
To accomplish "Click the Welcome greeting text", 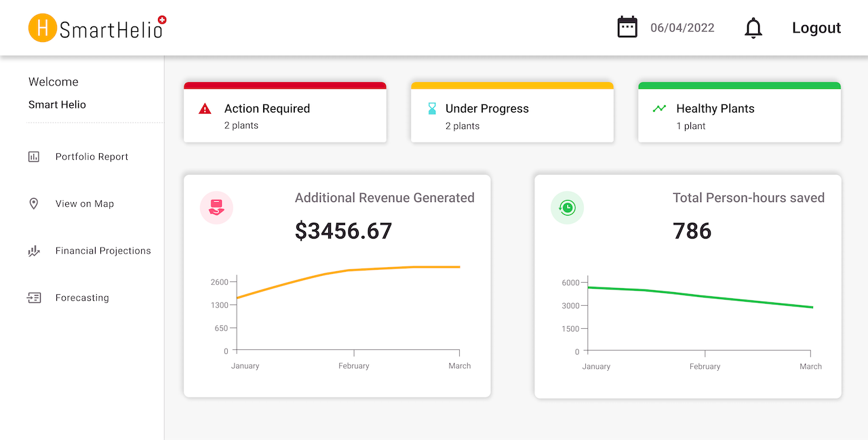I will pos(54,82).
